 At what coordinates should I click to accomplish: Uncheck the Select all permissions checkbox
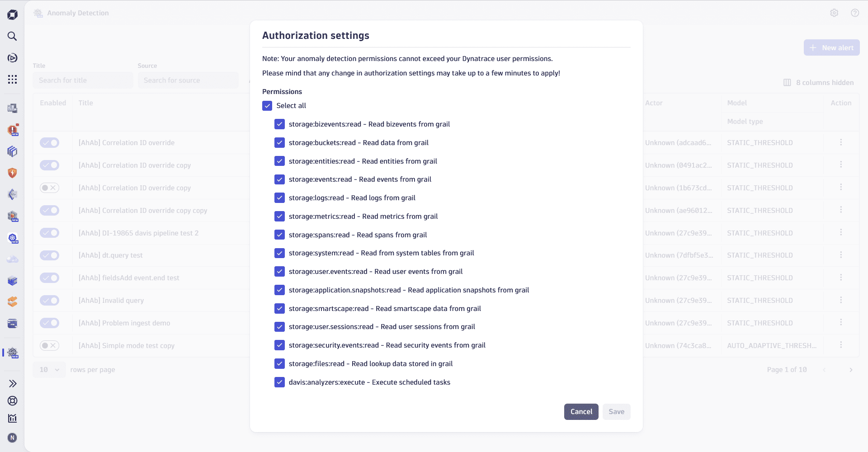(x=267, y=105)
